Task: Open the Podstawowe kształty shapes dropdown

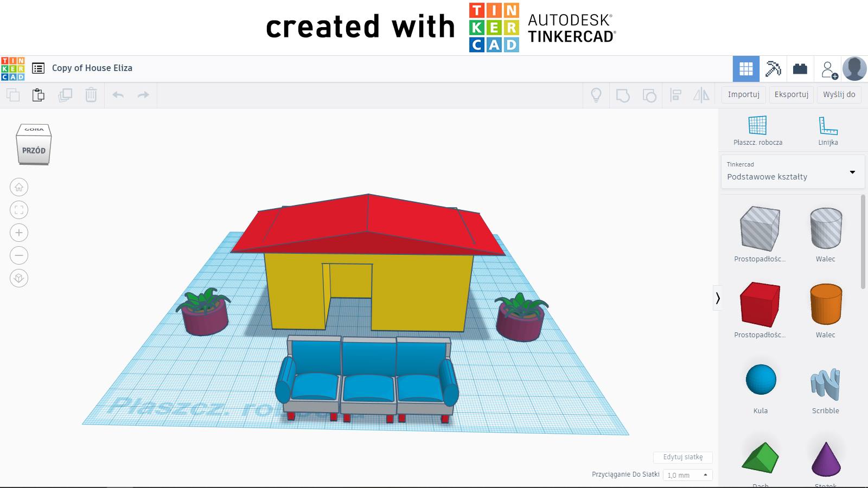Action: coord(793,172)
